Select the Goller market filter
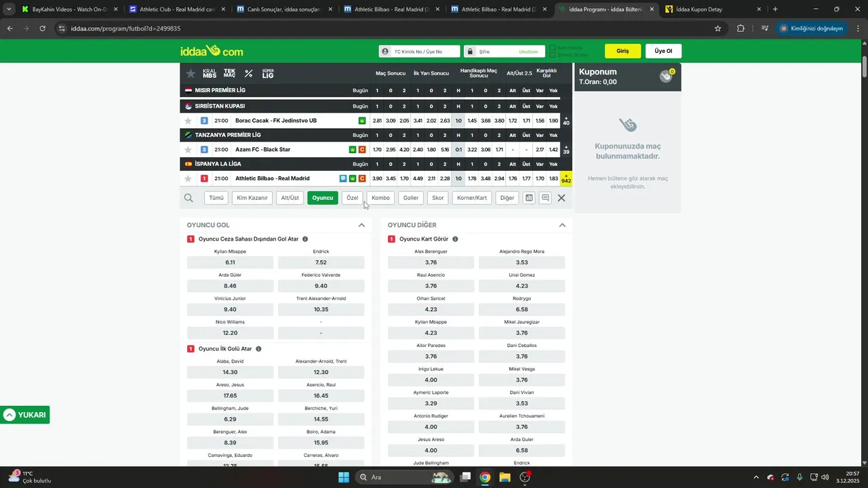The height and width of the screenshot is (488, 868). [411, 198]
